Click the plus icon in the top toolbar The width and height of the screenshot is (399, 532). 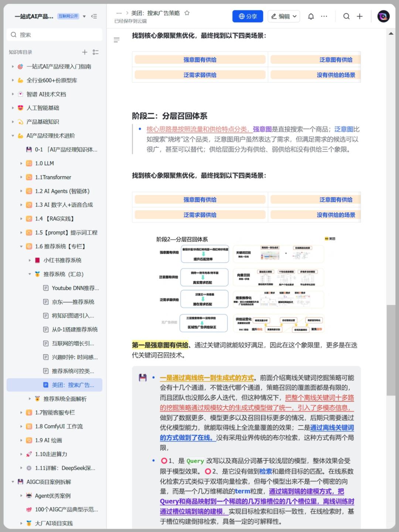[x=360, y=16]
